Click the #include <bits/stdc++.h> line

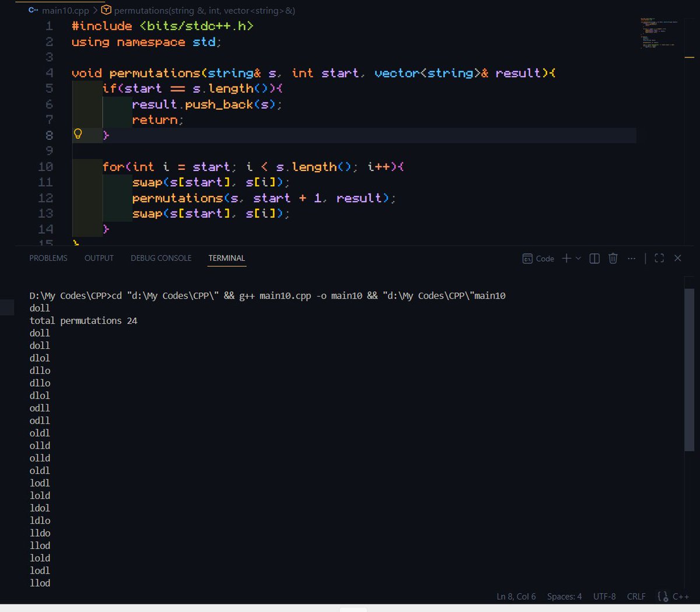[x=162, y=26]
